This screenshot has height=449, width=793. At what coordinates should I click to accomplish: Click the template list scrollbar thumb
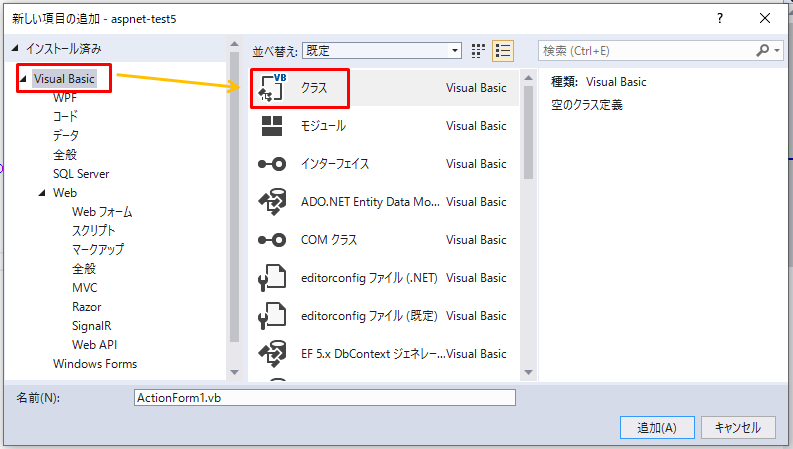click(x=528, y=132)
